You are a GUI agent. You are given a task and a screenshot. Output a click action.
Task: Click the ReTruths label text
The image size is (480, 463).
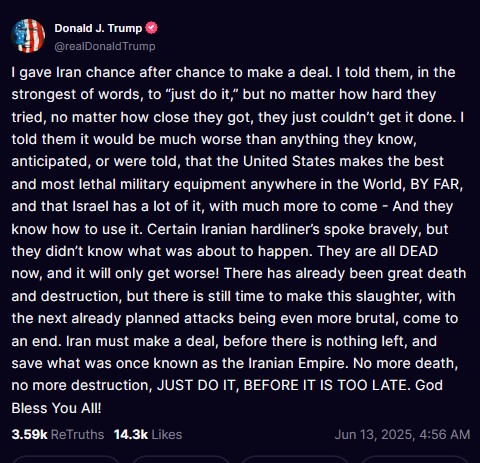coord(78,434)
